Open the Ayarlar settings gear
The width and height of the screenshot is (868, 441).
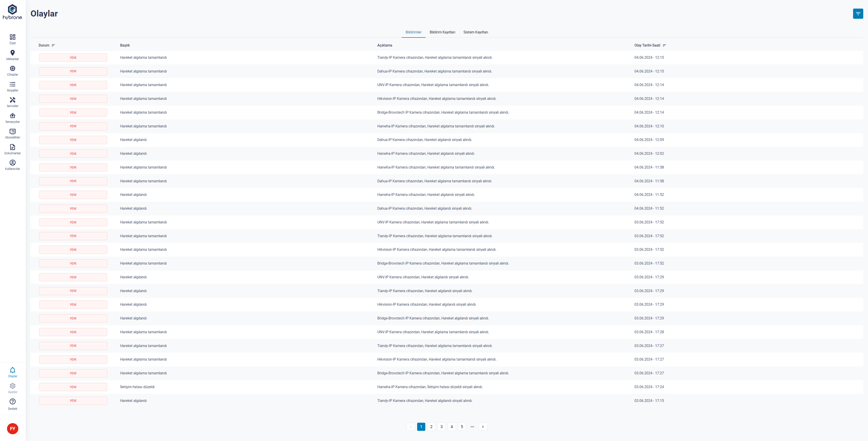(12, 386)
